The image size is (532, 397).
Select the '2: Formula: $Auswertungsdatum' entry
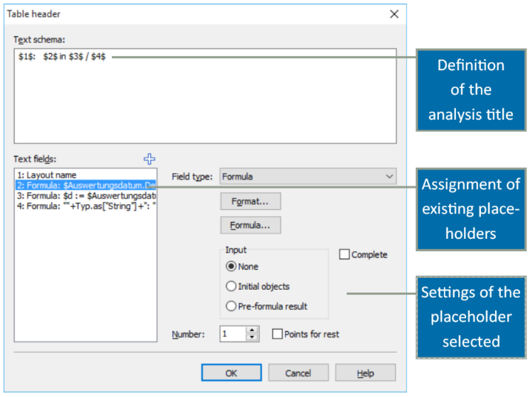85,186
